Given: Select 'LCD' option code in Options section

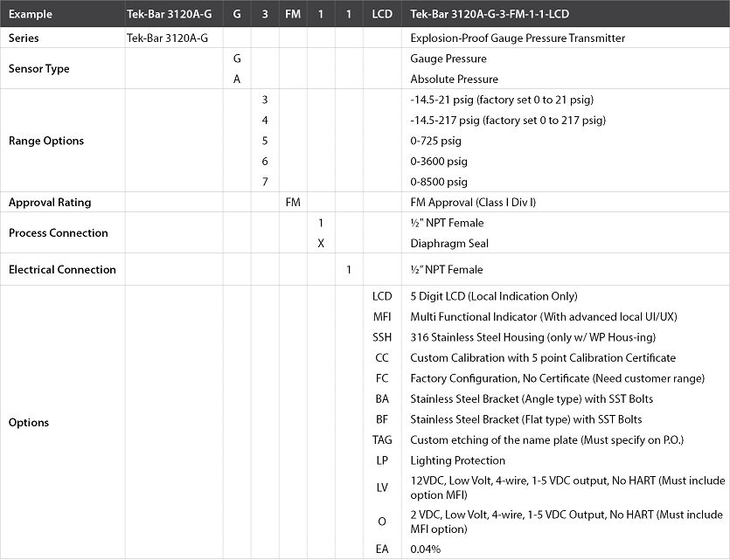Looking at the screenshot, I should pos(382,296).
